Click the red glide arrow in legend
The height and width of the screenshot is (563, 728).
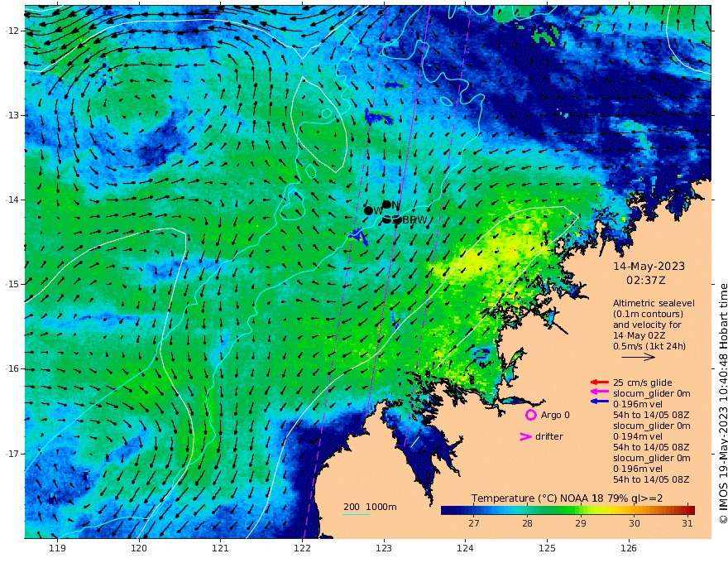600,383
